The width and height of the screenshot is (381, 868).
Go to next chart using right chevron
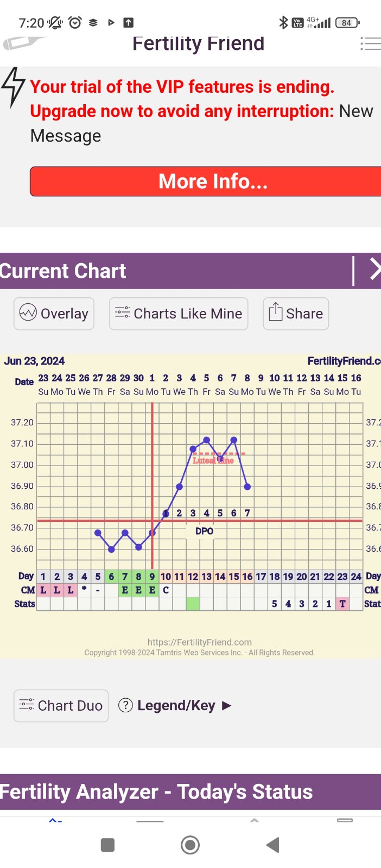(374, 270)
